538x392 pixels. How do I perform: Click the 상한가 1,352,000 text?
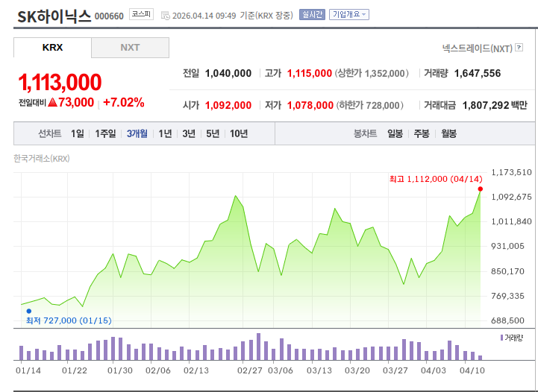pyautogui.click(x=372, y=73)
